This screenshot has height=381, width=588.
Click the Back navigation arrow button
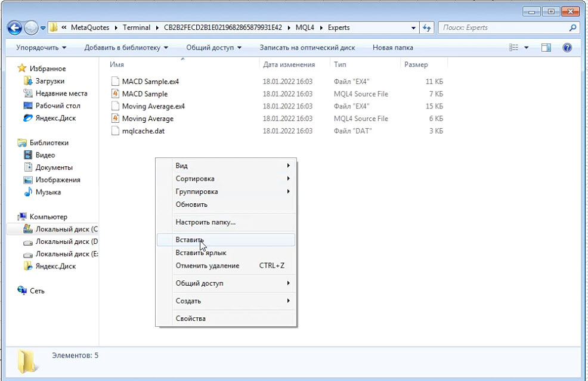click(x=15, y=28)
